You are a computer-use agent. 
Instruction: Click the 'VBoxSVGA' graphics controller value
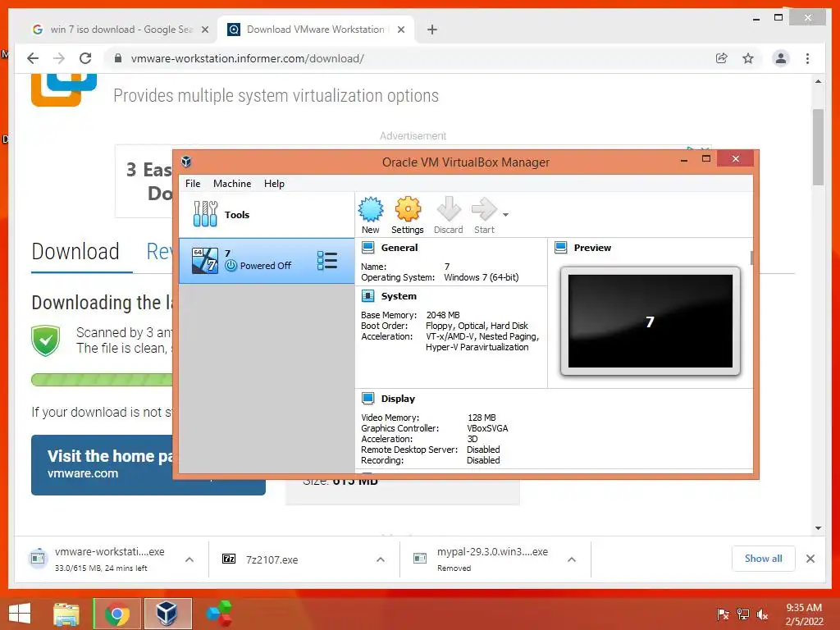(487, 428)
